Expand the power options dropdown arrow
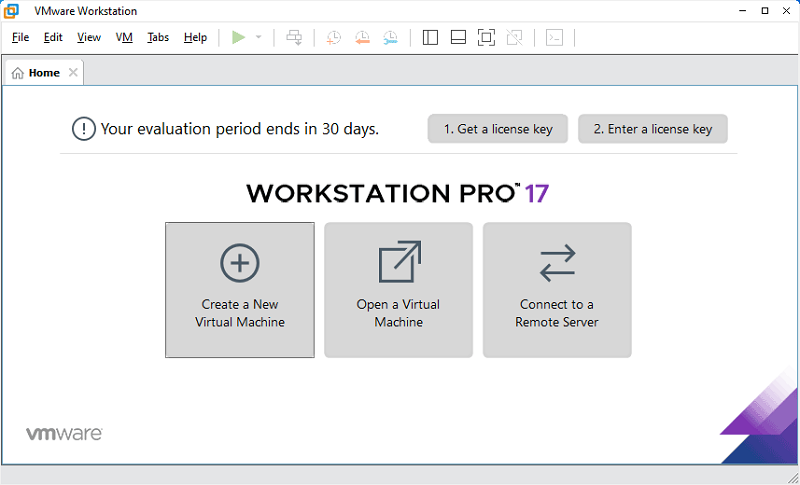Screen dimensions: 800x485 pos(258,37)
